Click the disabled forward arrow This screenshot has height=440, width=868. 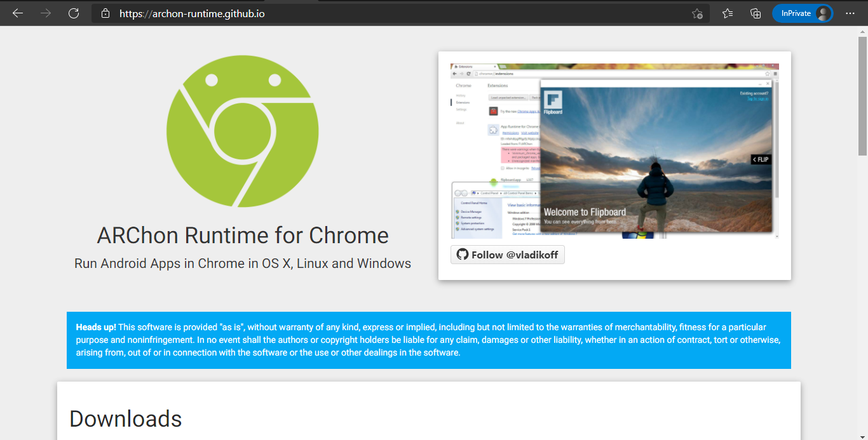pos(46,13)
